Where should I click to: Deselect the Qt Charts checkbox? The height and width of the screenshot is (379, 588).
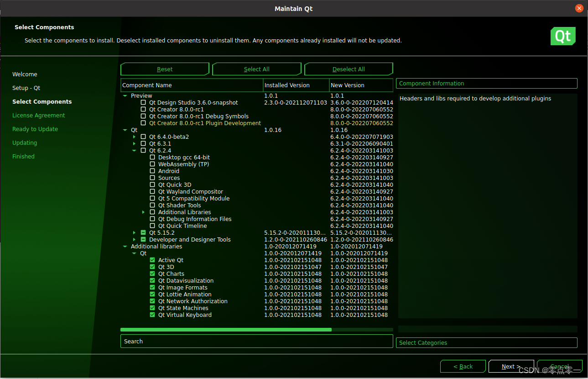pos(152,274)
